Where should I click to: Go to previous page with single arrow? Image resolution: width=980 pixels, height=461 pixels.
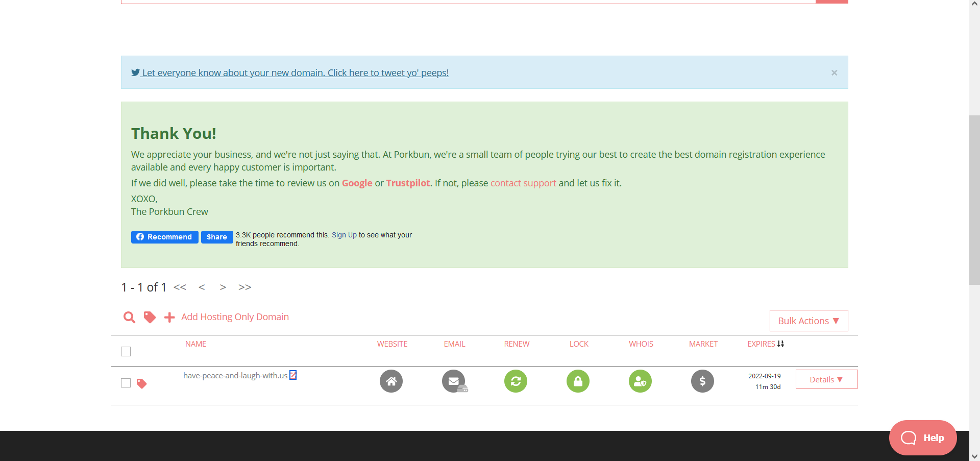click(202, 287)
